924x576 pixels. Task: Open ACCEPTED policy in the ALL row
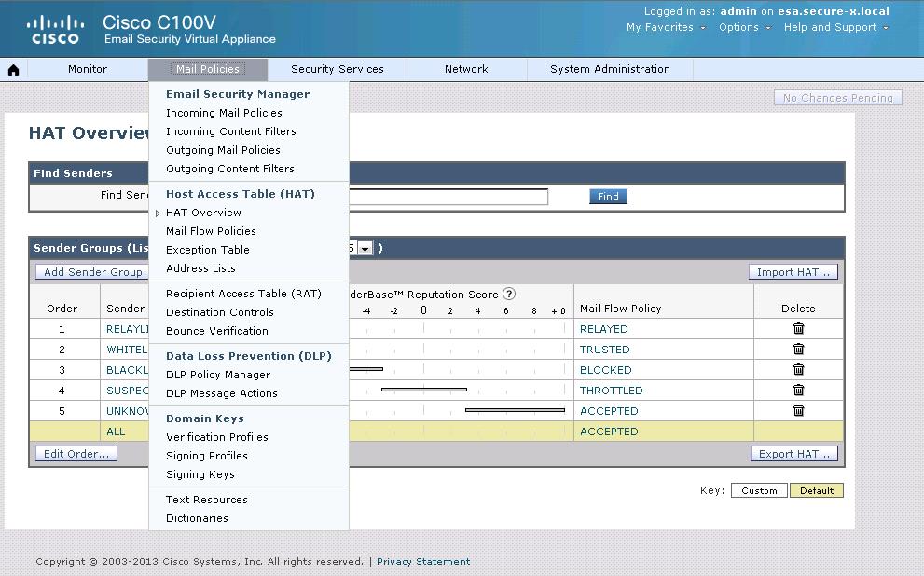609,432
